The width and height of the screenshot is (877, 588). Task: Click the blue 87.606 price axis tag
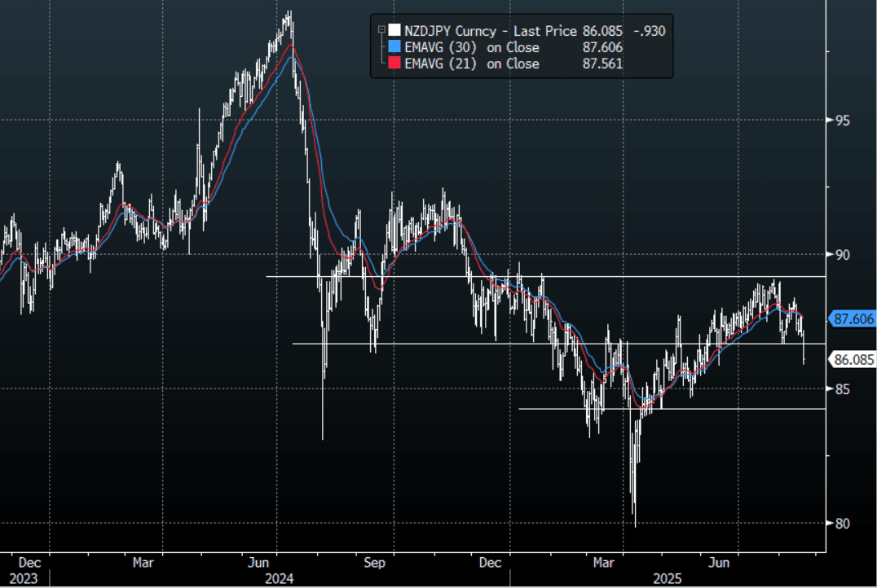point(852,318)
